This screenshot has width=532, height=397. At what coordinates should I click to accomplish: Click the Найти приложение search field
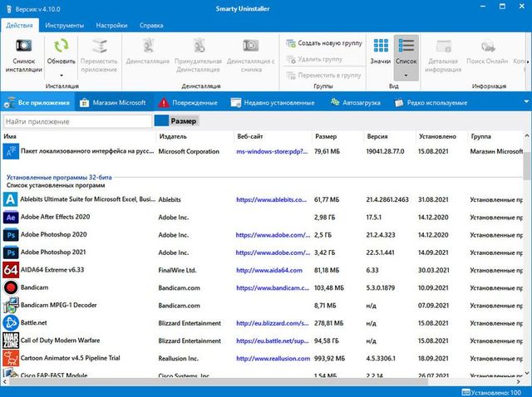[x=76, y=121]
